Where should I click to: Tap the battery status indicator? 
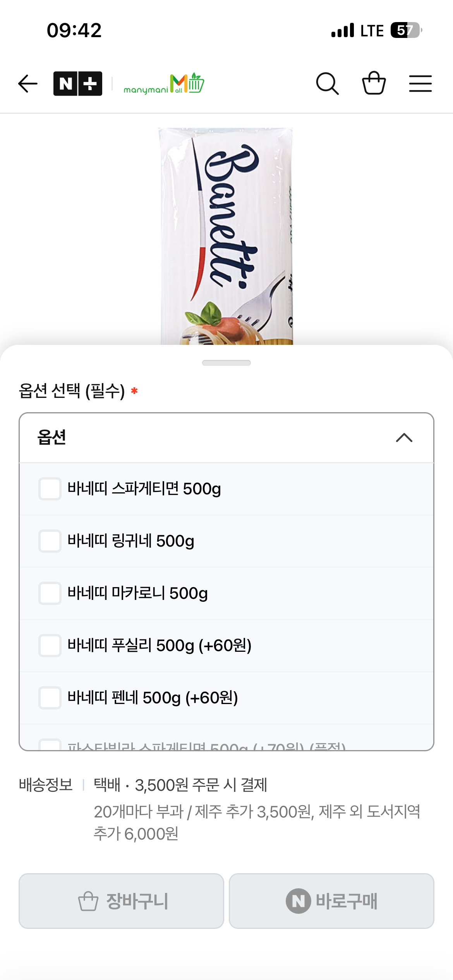tap(406, 30)
